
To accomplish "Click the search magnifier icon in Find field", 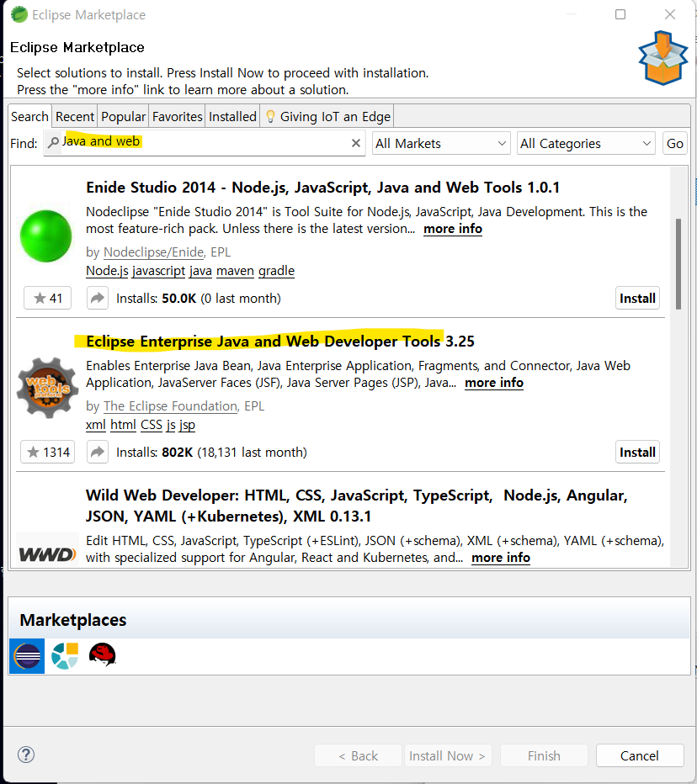I will (53, 142).
